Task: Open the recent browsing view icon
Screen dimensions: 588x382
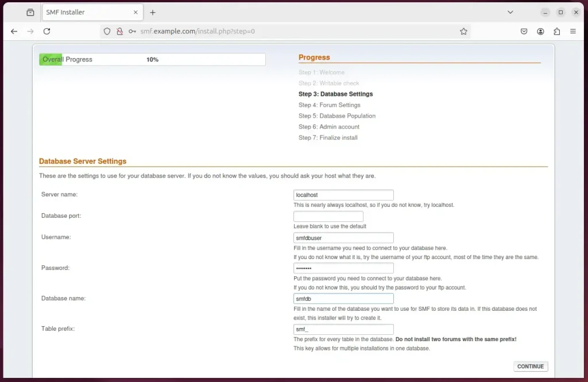Action: click(x=30, y=13)
